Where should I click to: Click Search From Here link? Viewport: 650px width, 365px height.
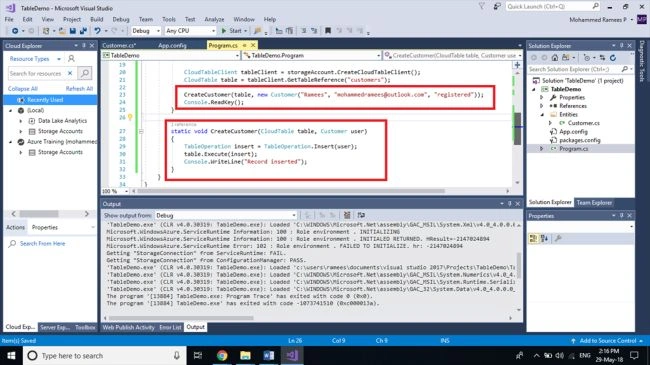coord(42,243)
